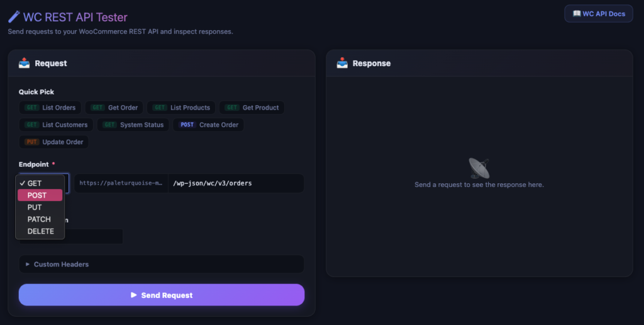Load the Update Order PUT preset

point(54,142)
